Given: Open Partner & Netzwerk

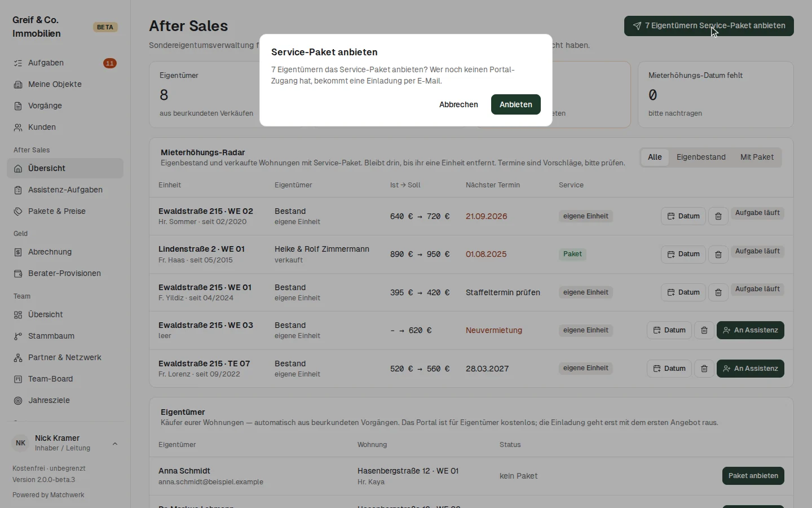Looking at the screenshot, I should pos(65,358).
